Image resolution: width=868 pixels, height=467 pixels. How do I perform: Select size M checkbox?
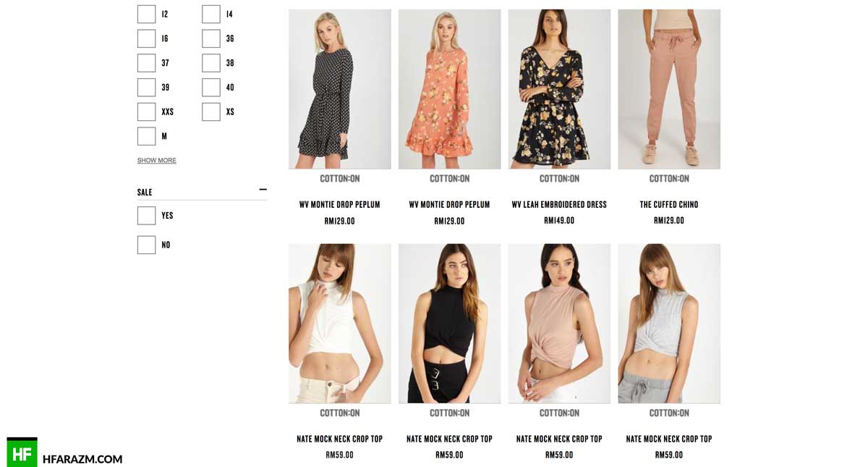[146, 136]
